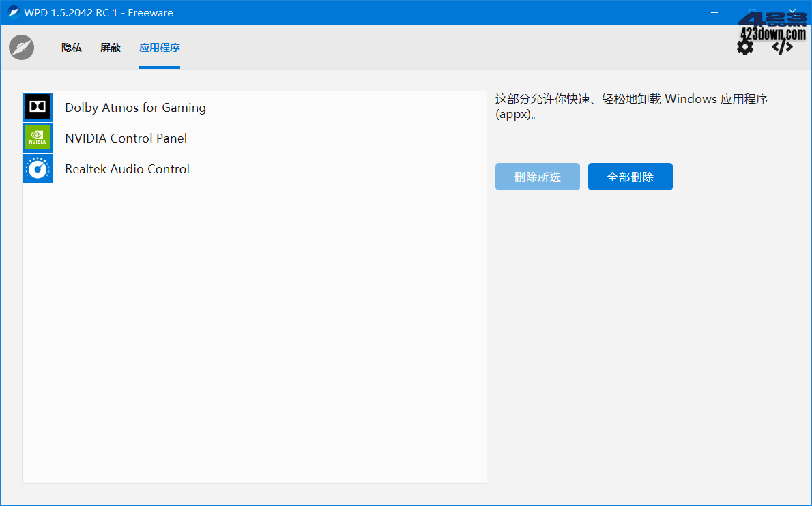Click the Dolby Atmos app icon
The width and height of the screenshot is (812, 506).
[x=38, y=106]
